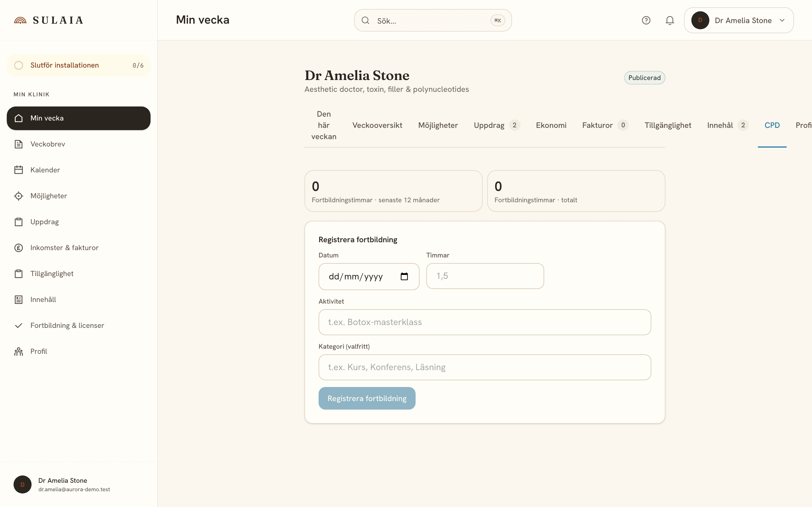This screenshot has width=812, height=507.
Task: Open the Datum date picker field
Action: [x=369, y=277]
